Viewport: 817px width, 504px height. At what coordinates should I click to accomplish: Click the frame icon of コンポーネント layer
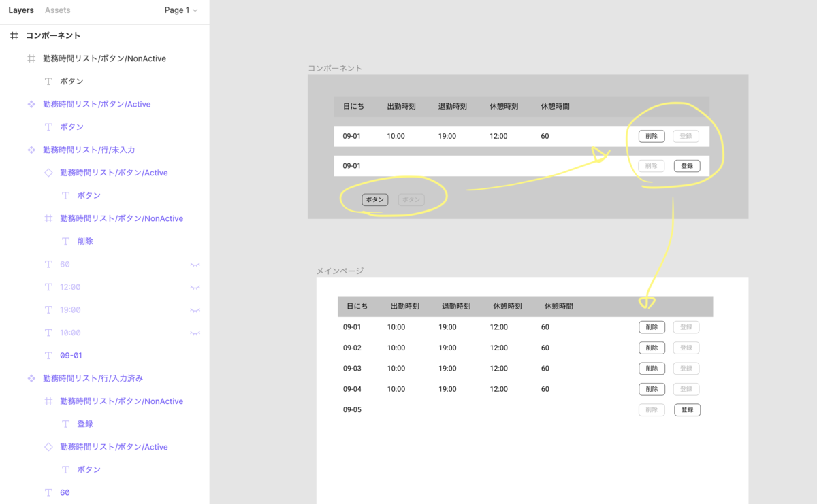[14, 35]
